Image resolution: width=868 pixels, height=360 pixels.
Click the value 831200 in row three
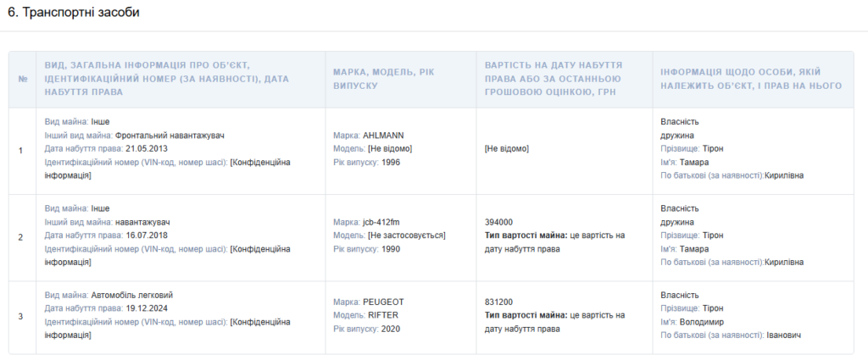pyautogui.click(x=498, y=302)
